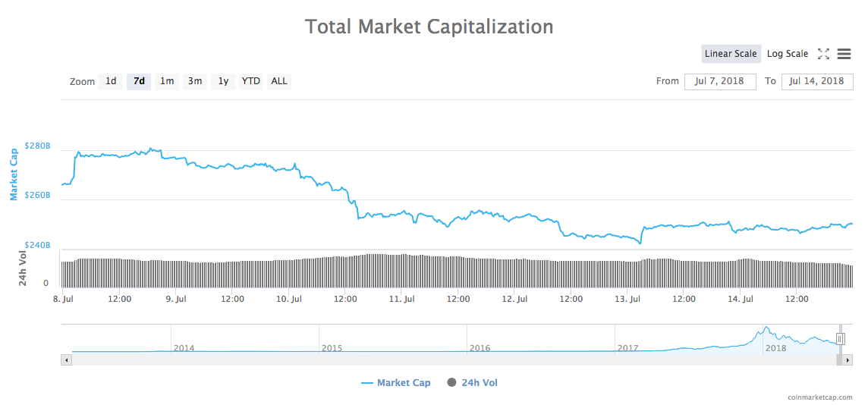Screen dimensions: 868x405
Task: Click the navigator right scroll arrow
Action: (x=848, y=360)
